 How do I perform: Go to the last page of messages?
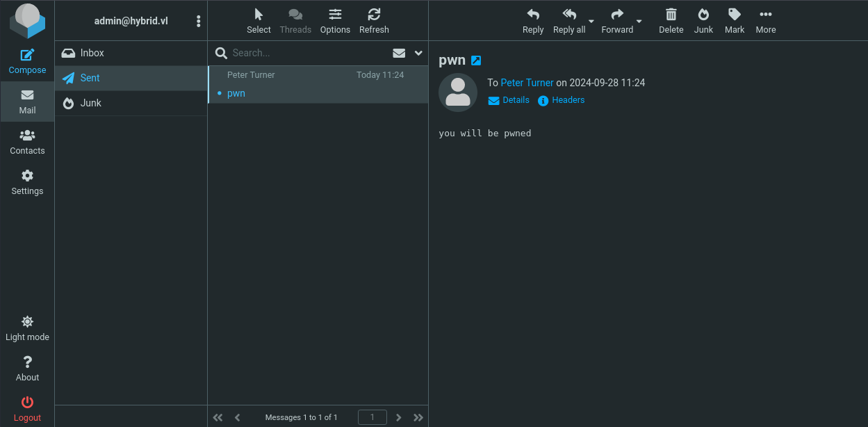(418, 417)
